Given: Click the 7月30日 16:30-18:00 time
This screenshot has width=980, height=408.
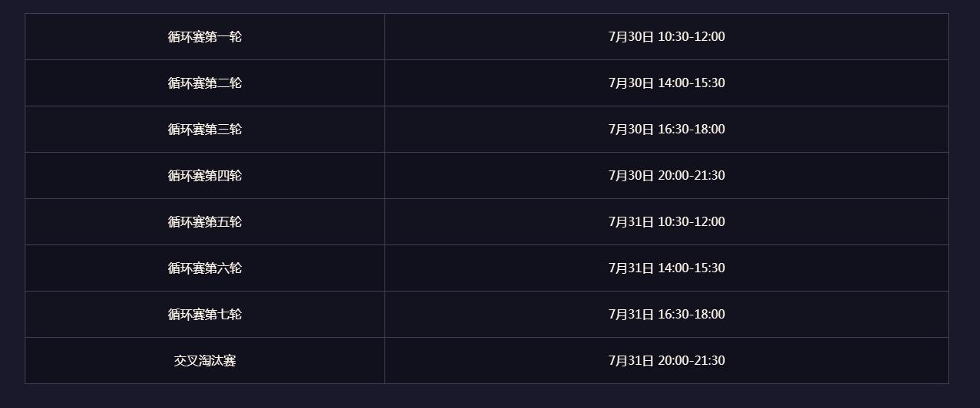Looking at the screenshot, I should pos(666,129).
